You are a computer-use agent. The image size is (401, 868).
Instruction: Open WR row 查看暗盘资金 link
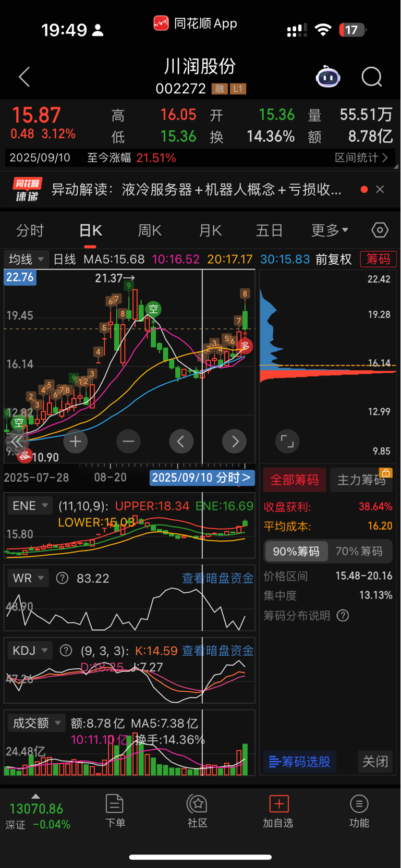pyautogui.click(x=217, y=578)
